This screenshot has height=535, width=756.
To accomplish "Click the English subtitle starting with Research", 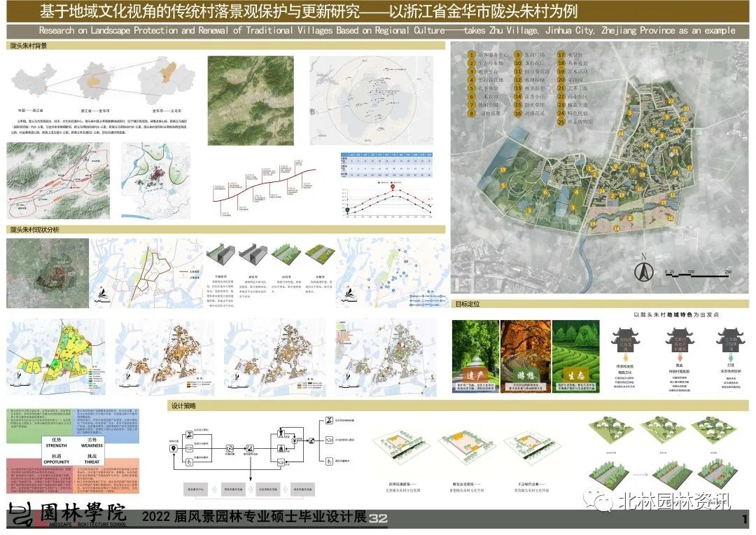I will click(x=387, y=30).
